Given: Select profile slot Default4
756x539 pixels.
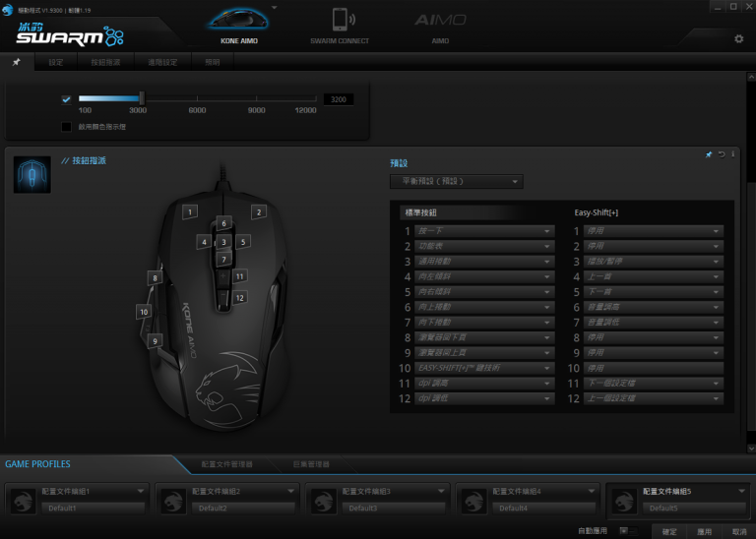Looking at the screenshot, I should click(543, 509).
